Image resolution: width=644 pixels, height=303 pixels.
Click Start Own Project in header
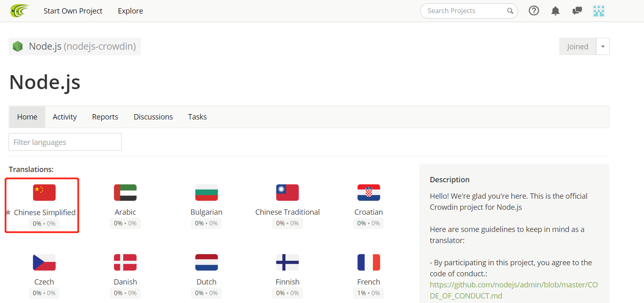point(73,11)
